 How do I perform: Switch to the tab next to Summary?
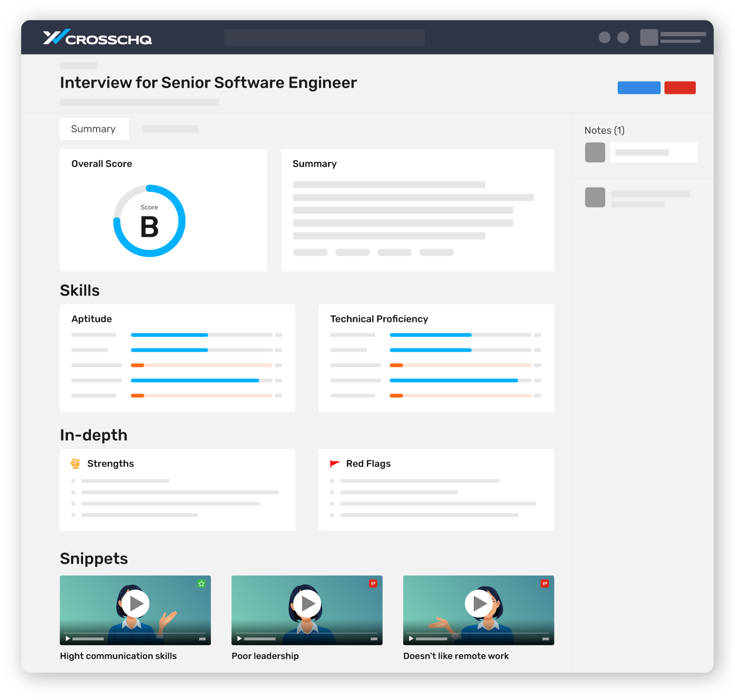click(170, 129)
